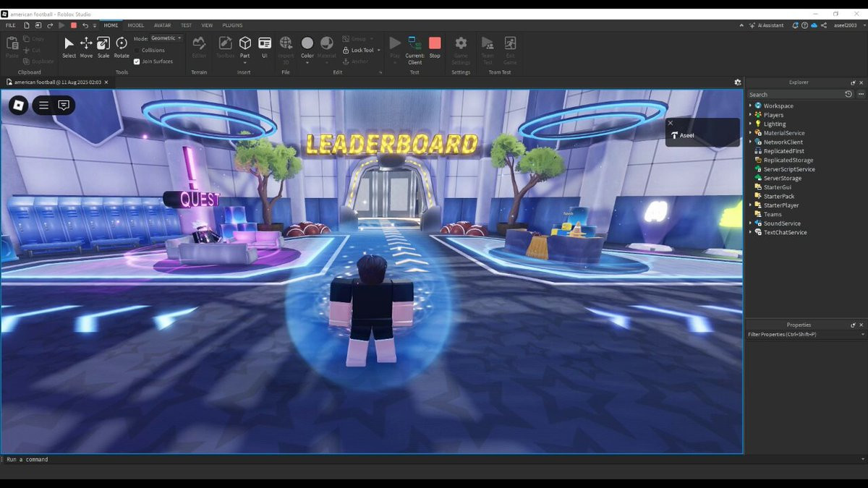The width and height of the screenshot is (868, 488).
Task: Expand the TextChatService node arrow
Action: click(x=750, y=232)
